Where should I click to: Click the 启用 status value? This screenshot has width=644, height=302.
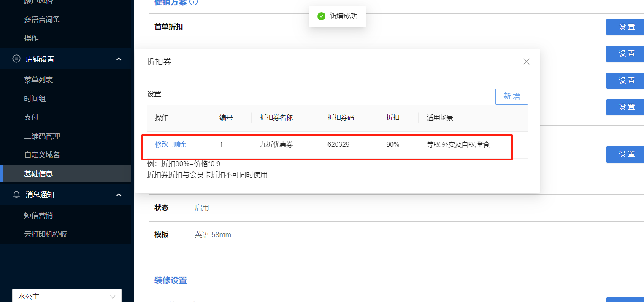pos(202,208)
